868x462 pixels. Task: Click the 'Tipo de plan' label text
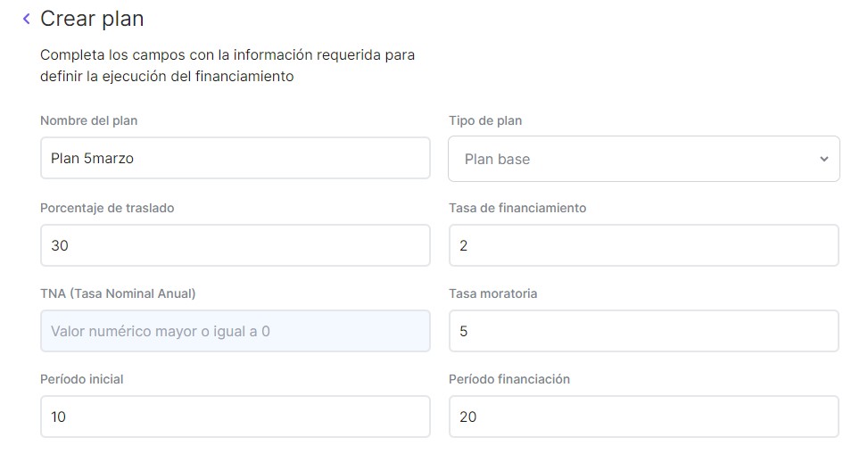tap(485, 120)
